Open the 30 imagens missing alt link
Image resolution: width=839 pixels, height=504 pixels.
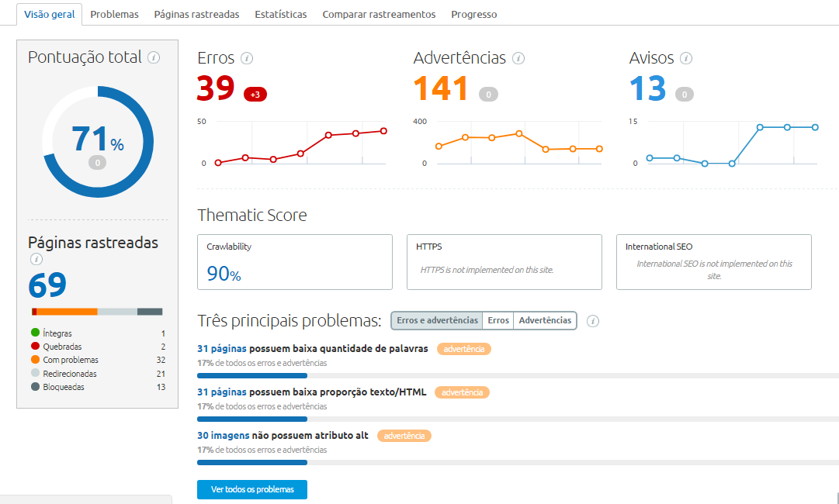224,436
